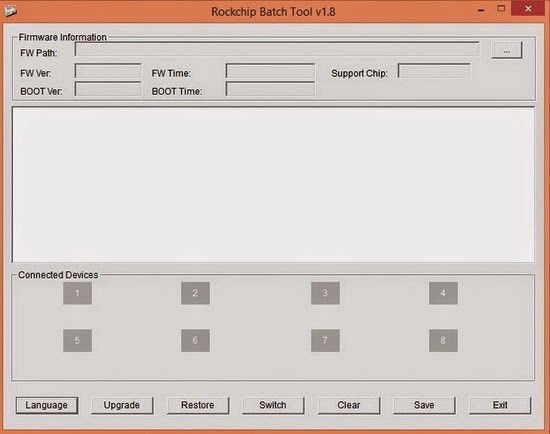Viewport: 550px width, 434px height.
Task: Click the FW Path input field
Action: coord(277,49)
